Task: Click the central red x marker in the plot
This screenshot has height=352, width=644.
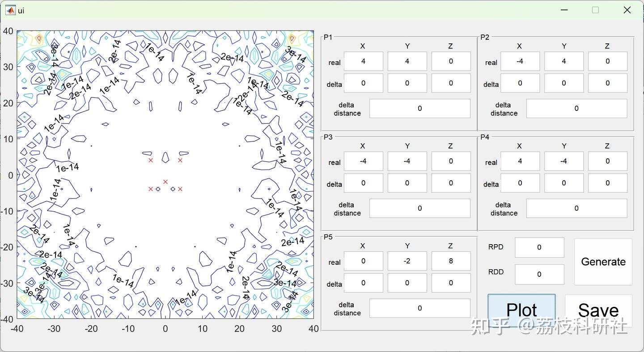Action: 165,182
